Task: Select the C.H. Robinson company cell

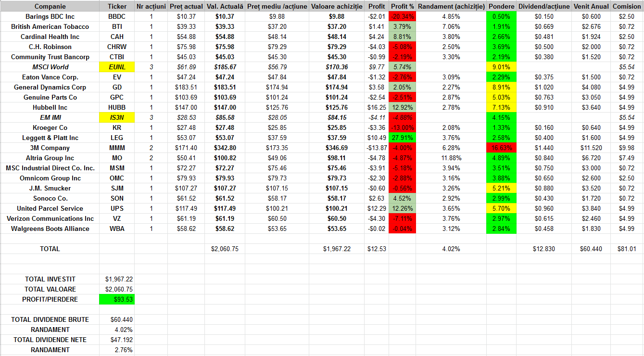Action: [50, 47]
